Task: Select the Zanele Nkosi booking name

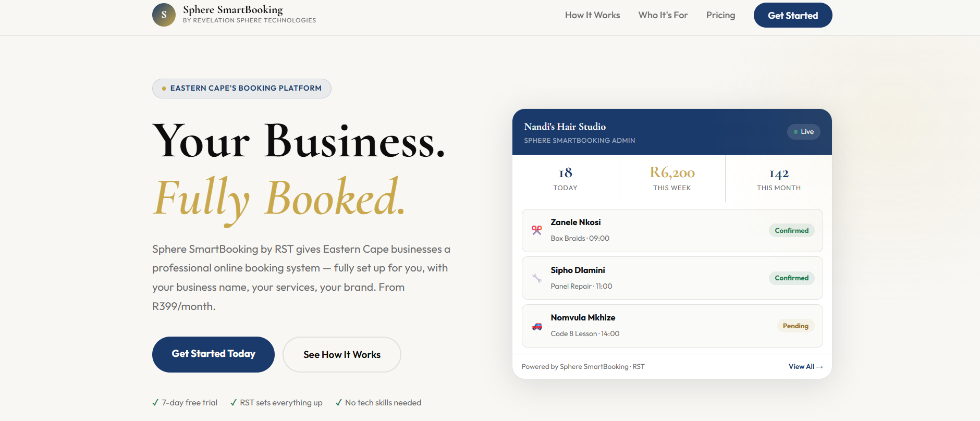Action: coord(575,222)
